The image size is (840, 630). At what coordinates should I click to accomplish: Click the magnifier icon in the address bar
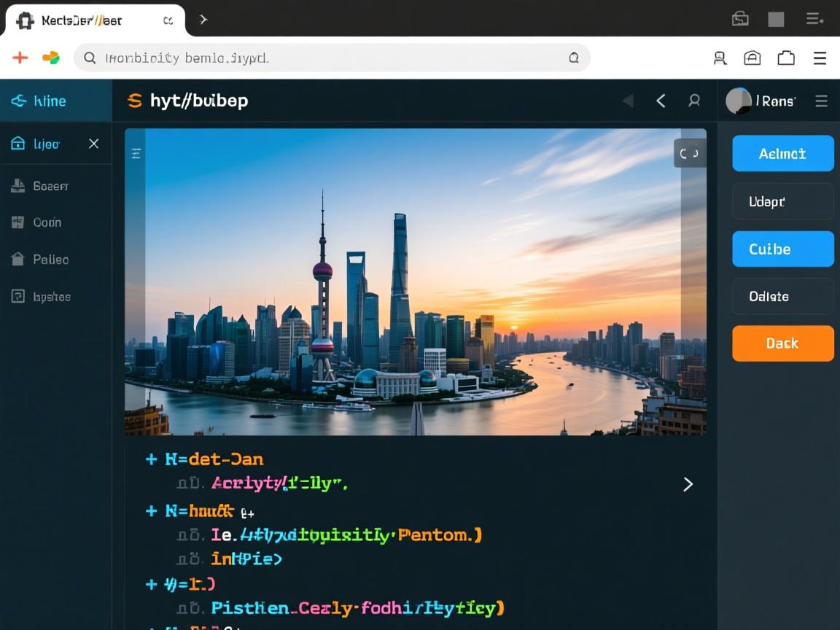[x=90, y=58]
